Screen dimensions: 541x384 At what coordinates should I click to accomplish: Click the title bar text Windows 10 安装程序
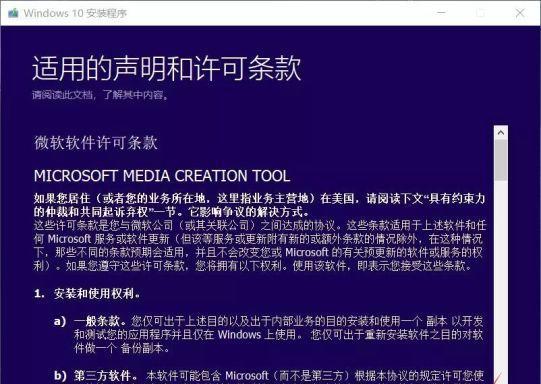(x=75, y=13)
